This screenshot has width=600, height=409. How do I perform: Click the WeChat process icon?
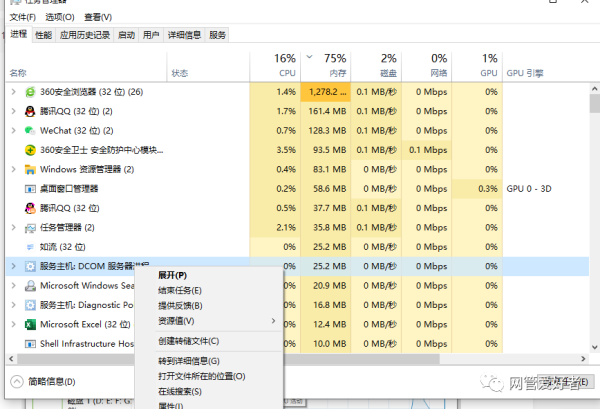[x=30, y=130]
